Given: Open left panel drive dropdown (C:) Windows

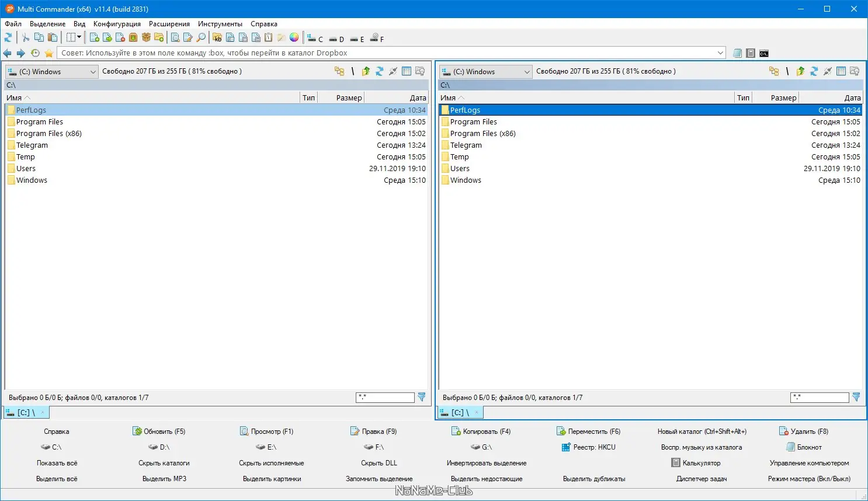Looking at the screenshot, I should [x=51, y=72].
